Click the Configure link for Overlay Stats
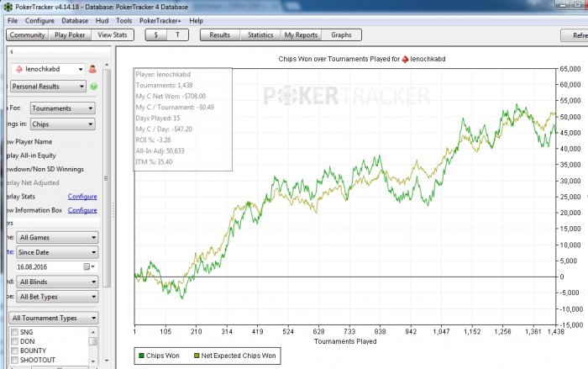 click(x=82, y=196)
